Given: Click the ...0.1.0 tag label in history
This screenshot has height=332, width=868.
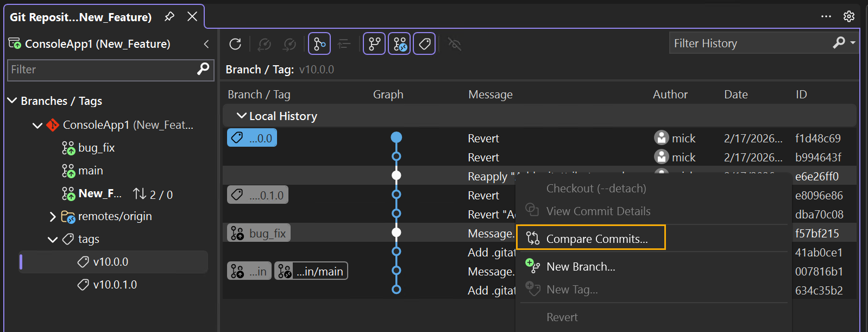Looking at the screenshot, I should pyautogui.click(x=258, y=195).
